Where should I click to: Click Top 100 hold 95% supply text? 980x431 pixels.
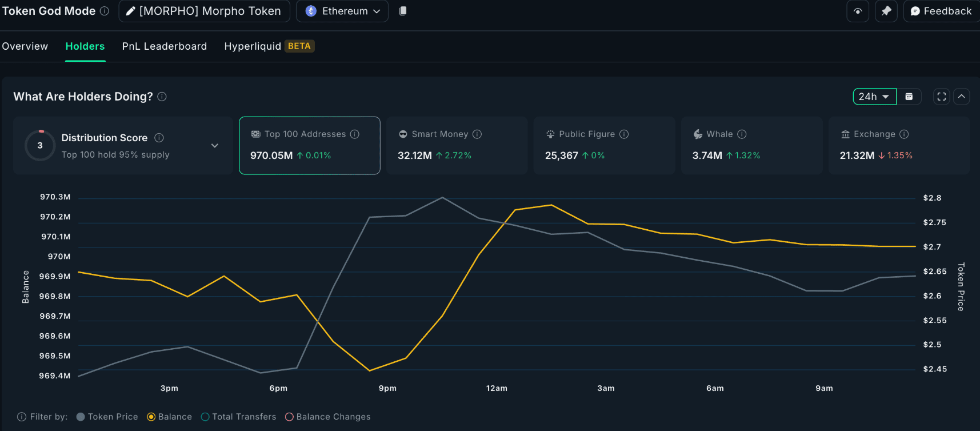click(115, 155)
